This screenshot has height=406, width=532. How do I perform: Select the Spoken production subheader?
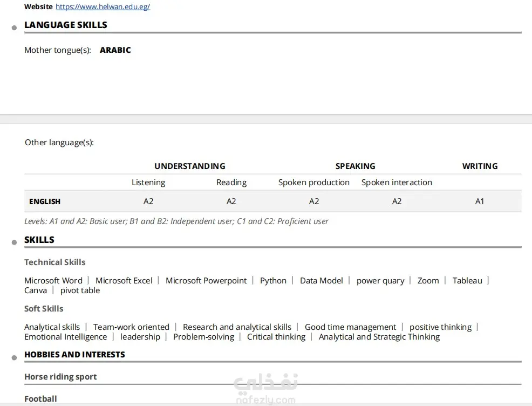314,182
